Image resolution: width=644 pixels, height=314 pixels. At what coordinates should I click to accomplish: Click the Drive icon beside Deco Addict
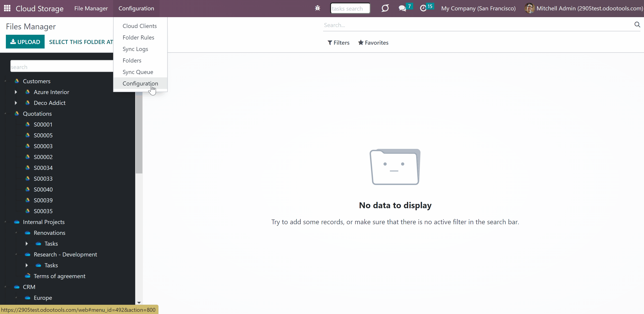(x=27, y=103)
